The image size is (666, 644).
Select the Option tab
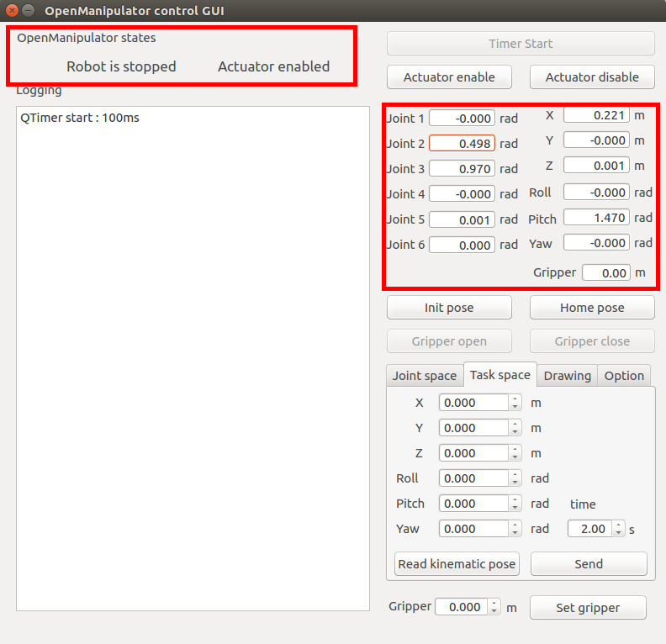tap(624, 376)
